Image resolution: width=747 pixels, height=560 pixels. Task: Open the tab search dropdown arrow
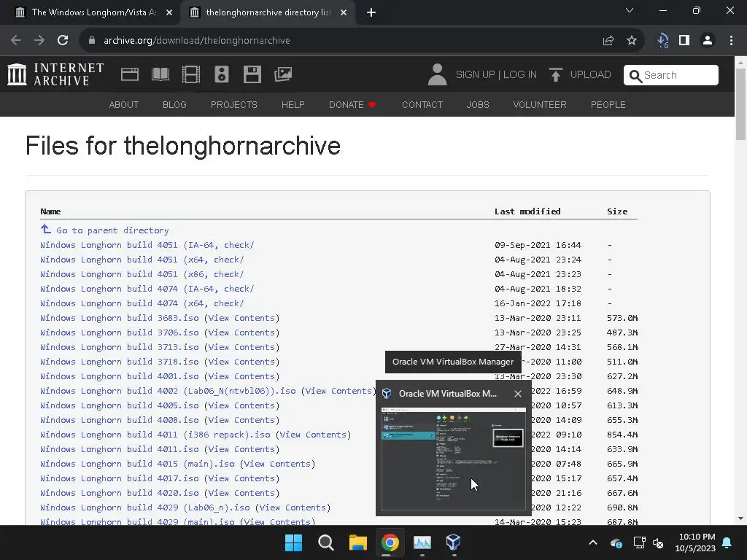pyautogui.click(x=630, y=10)
